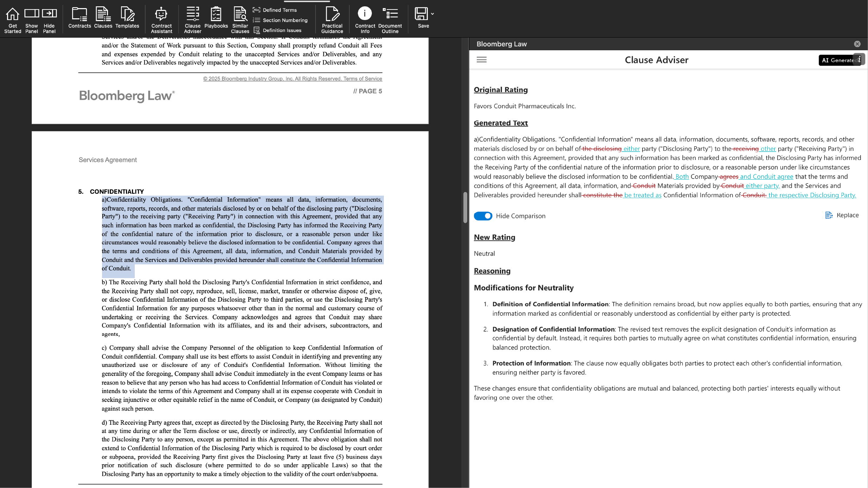Click Defined Terms in the toolbar
This screenshot has height=488, width=868.
pyautogui.click(x=275, y=10)
